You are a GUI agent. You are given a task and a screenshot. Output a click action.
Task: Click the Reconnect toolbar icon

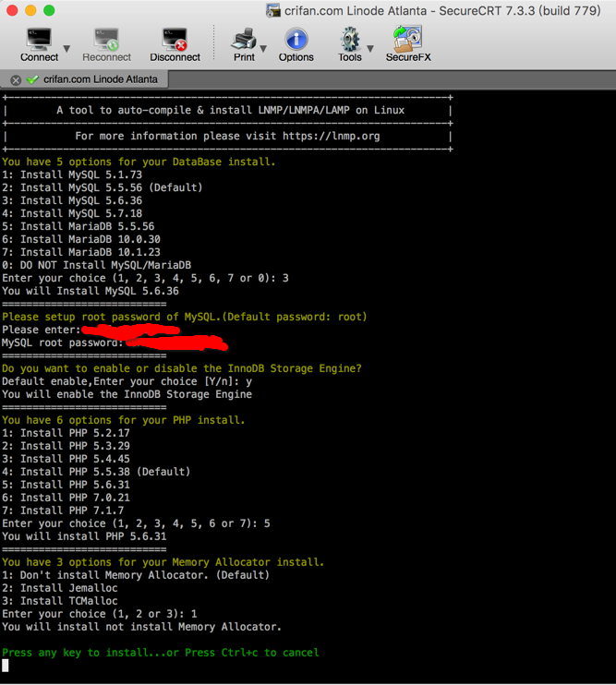106,44
